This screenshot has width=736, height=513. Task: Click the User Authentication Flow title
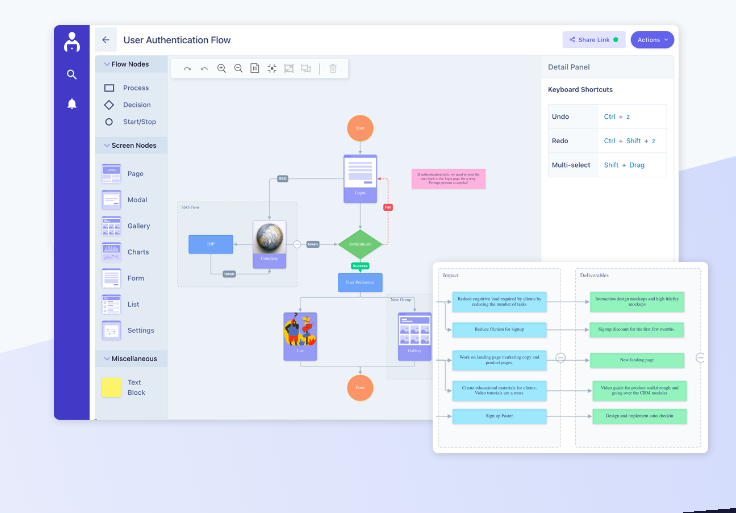(x=177, y=40)
